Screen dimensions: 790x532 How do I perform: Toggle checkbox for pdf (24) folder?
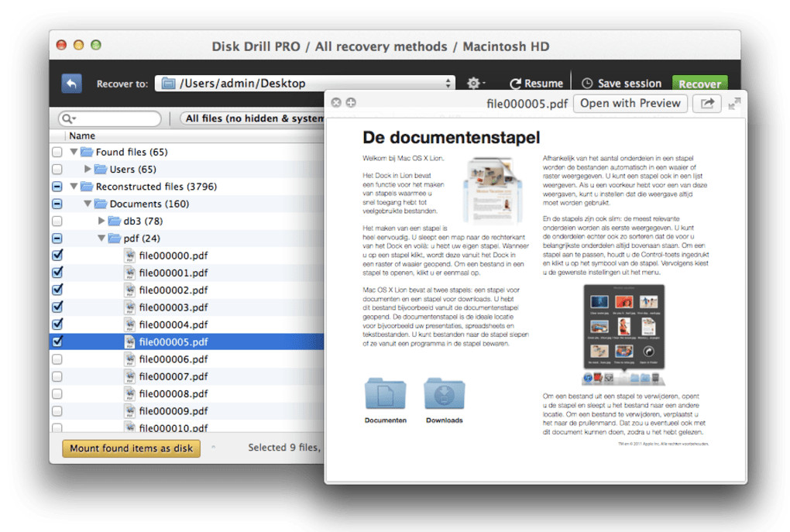tap(57, 239)
